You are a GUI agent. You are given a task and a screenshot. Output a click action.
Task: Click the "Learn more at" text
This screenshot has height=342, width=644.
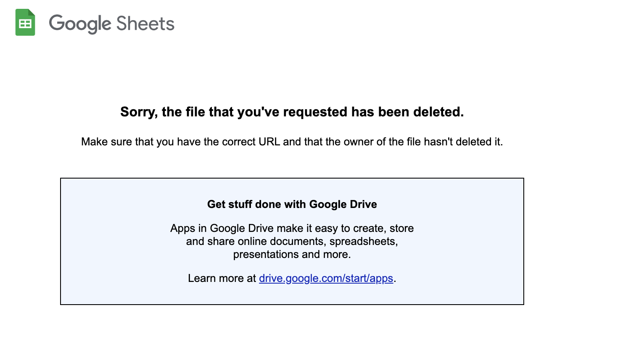pos(222,278)
